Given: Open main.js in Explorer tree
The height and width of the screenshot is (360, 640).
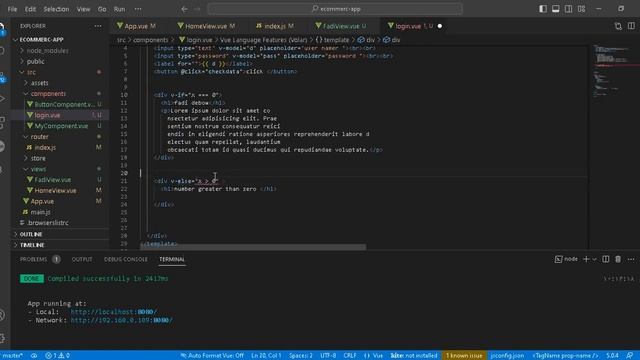Looking at the screenshot, I should 40,212.
